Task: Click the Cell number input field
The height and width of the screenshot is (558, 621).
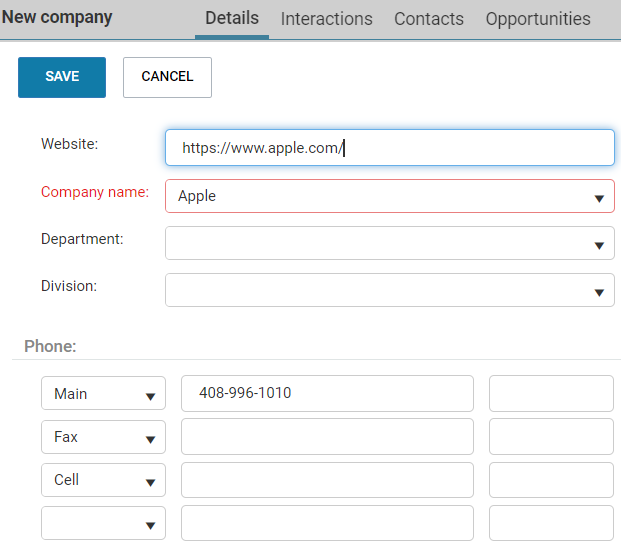Action: point(327,480)
